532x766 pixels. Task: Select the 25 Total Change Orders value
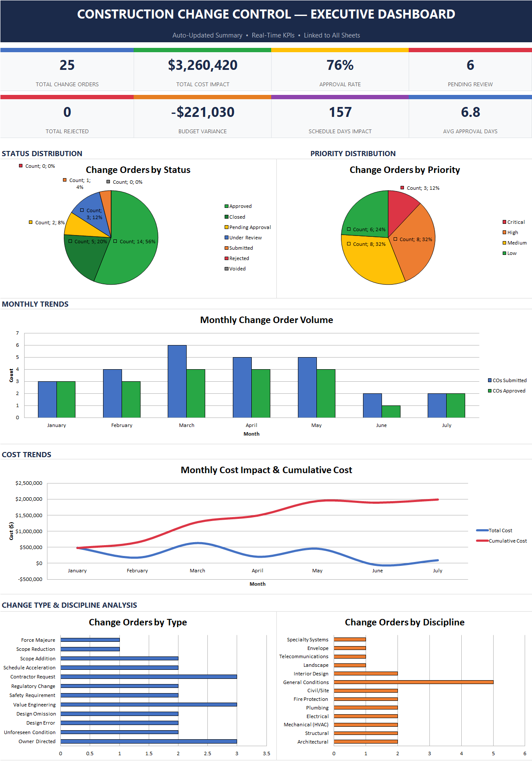67,65
